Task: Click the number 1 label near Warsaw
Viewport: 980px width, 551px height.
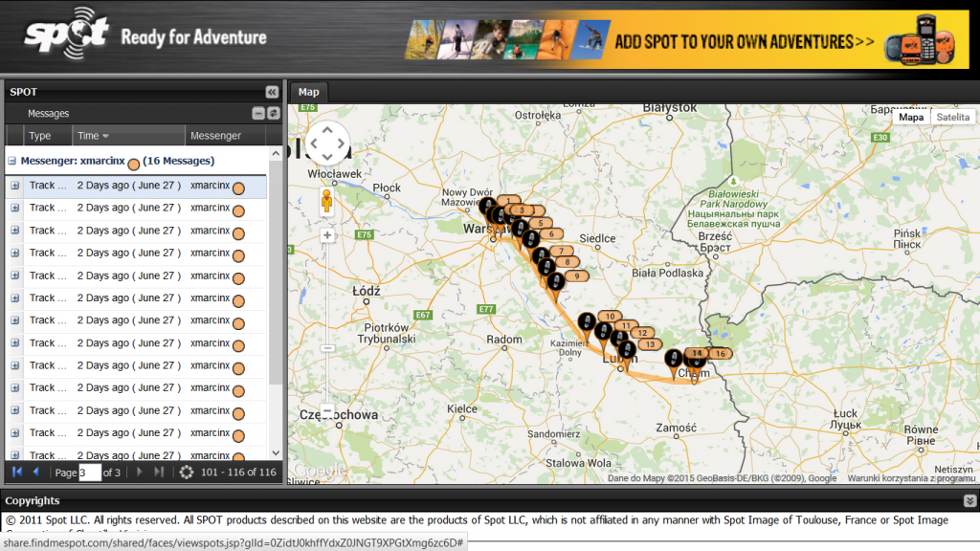Action: click(509, 201)
